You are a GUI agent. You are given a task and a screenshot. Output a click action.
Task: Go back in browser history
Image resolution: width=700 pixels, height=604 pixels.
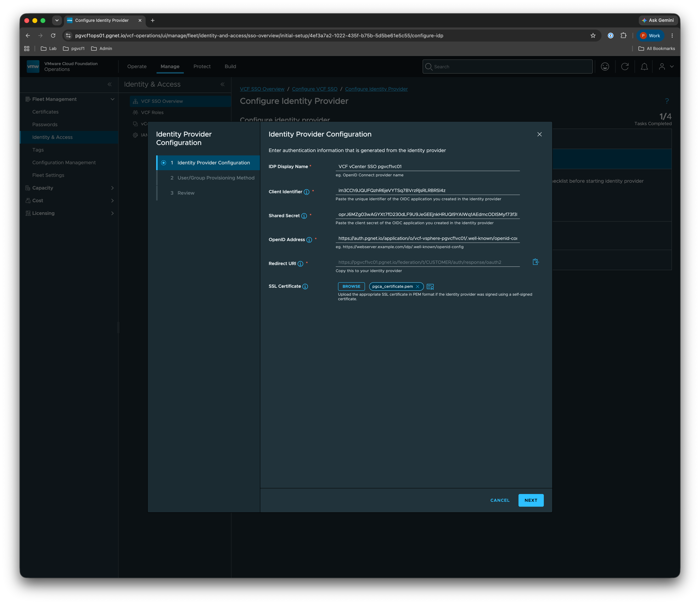28,36
